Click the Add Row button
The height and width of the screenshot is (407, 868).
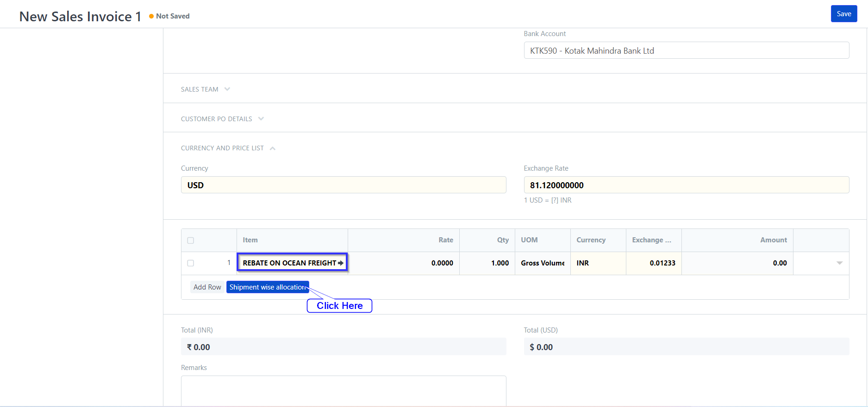tap(207, 287)
